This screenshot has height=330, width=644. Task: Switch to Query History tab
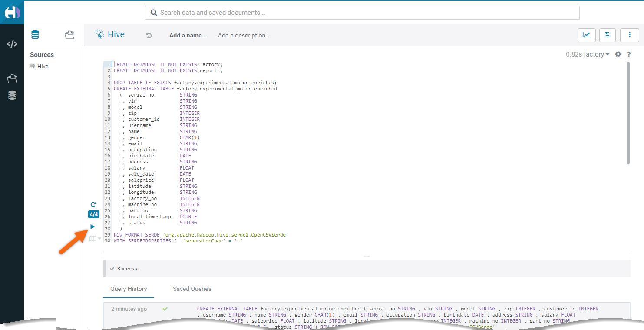[x=129, y=289]
